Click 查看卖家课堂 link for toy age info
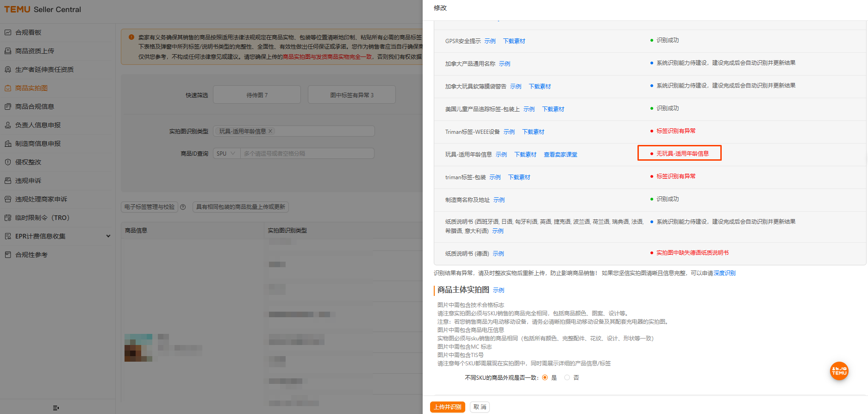The height and width of the screenshot is (414, 868). 560,155
